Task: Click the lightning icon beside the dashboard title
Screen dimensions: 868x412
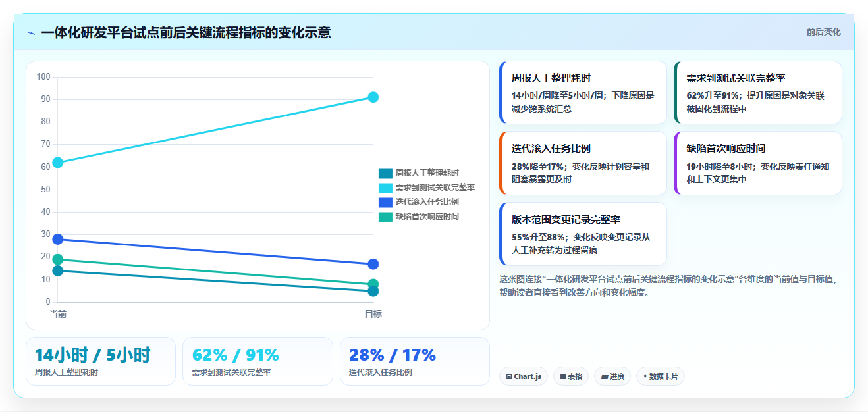Action: click(x=31, y=33)
